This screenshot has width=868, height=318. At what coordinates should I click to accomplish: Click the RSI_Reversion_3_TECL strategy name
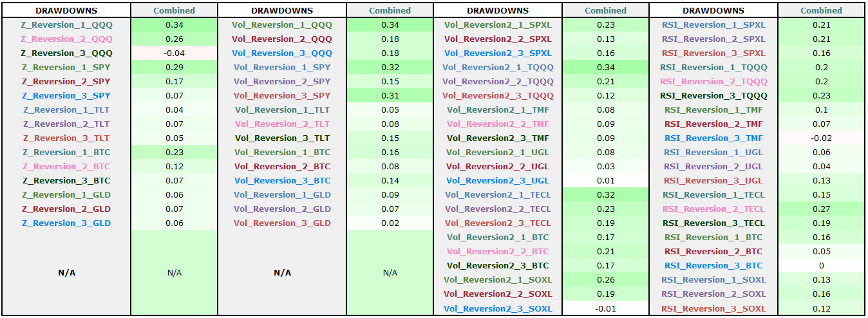713,223
